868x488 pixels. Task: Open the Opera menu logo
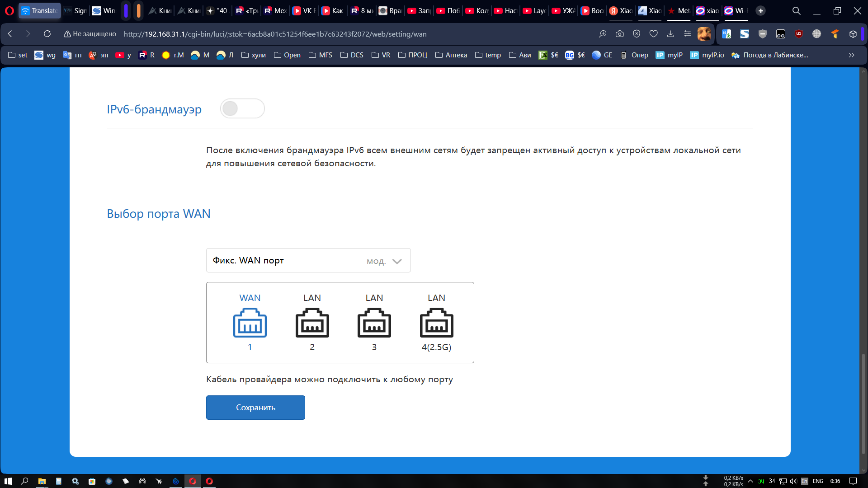[9, 11]
